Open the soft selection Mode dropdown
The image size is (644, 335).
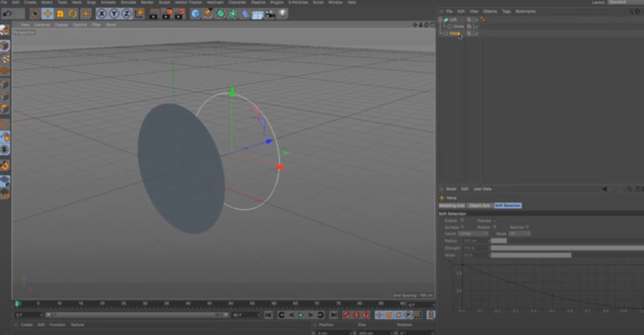(520, 234)
